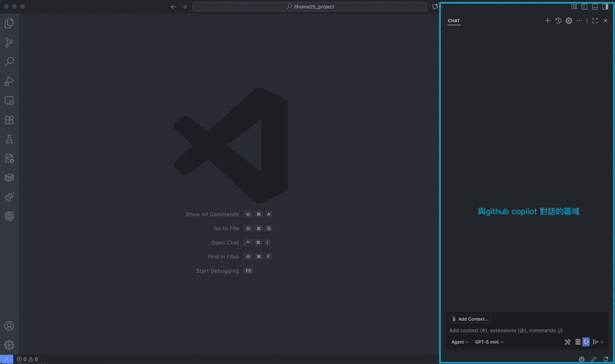Open chat settings gear in Chat panel

pyautogui.click(x=569, y=21)
